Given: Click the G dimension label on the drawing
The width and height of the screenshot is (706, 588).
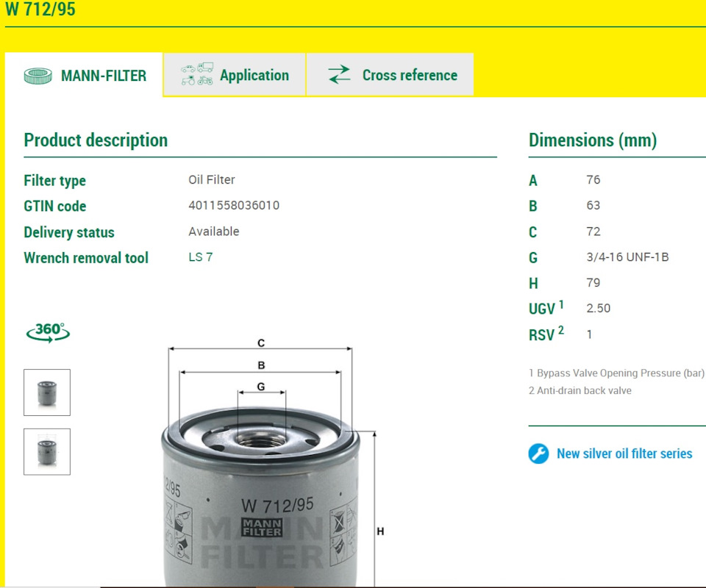Looking at the screenshot, I should point(261,387).
